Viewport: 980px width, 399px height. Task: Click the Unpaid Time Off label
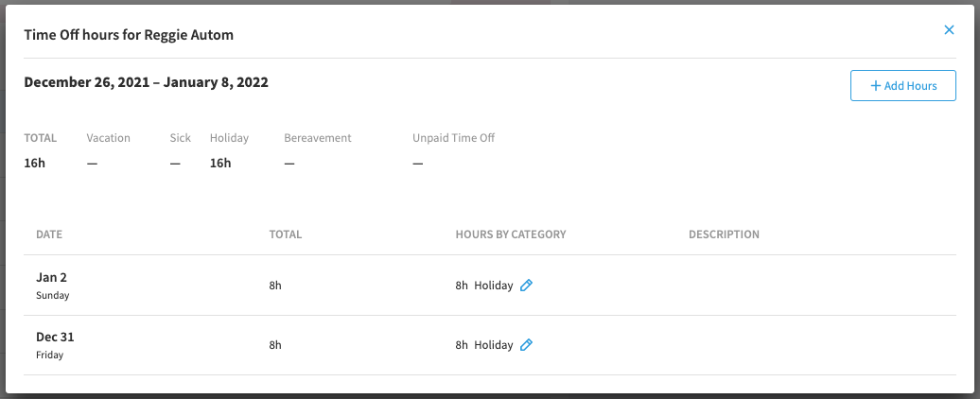[x=453, y=138]
